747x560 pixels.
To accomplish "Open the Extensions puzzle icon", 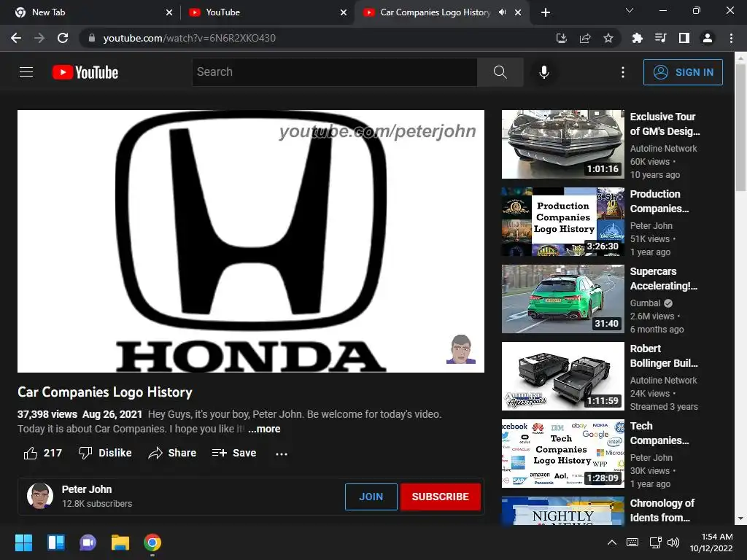I will (x=637, y=38).
